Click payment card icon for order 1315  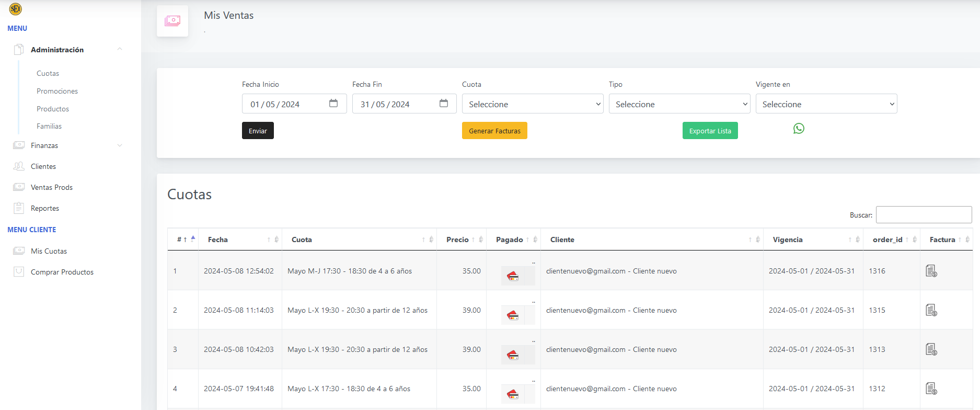tap(513, 315)
